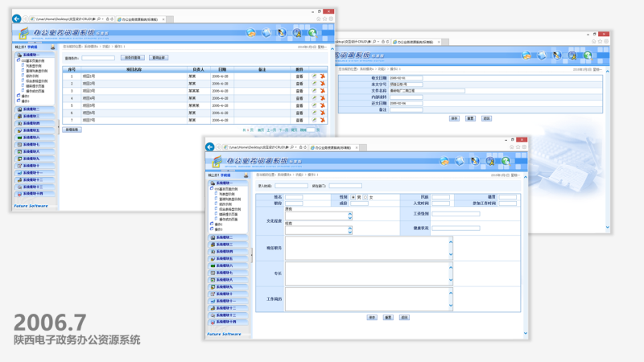Screen dimensions: 644x362
Task: Click the red delete icon in row 1 of the project table
Action: point(323,76)
